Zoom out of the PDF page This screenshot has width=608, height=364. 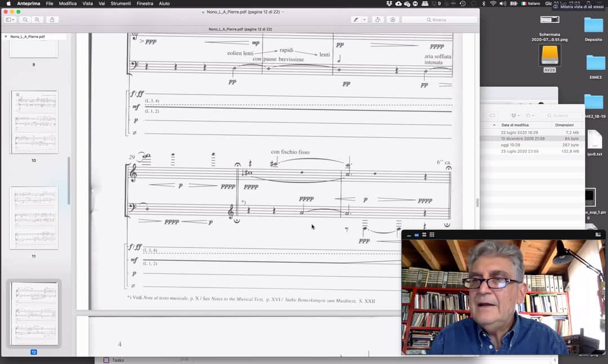tap(25, 19)
